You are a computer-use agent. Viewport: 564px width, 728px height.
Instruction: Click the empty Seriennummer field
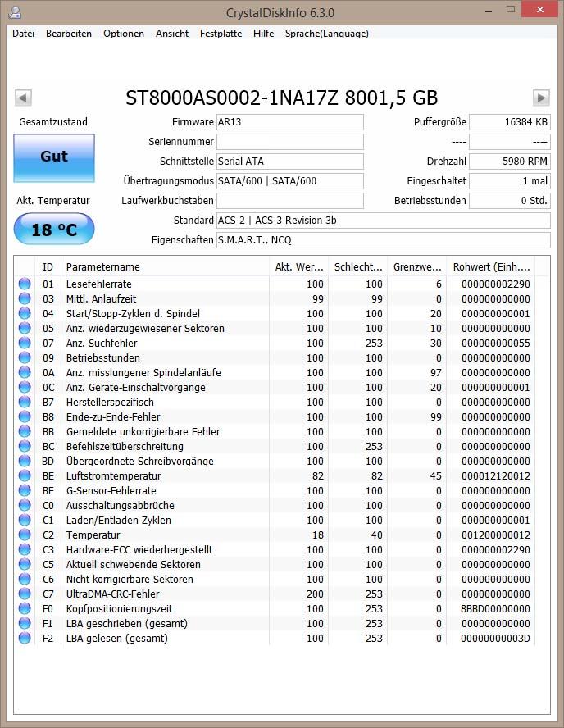(x=290, y=142)
